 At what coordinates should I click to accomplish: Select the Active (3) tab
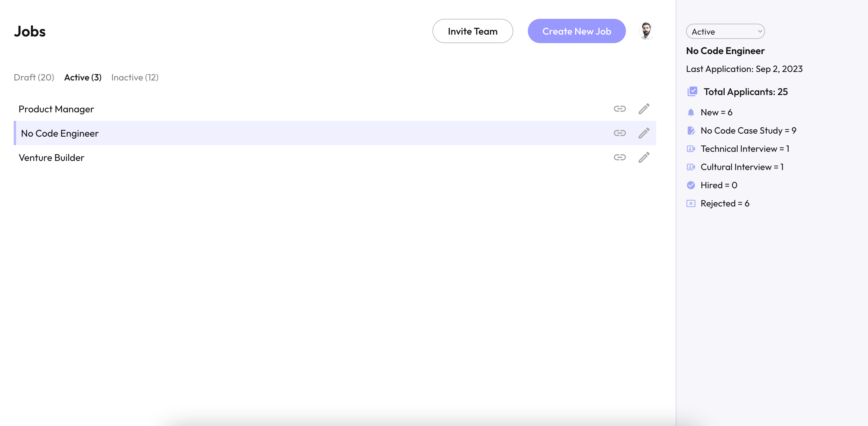coord(83,77)
